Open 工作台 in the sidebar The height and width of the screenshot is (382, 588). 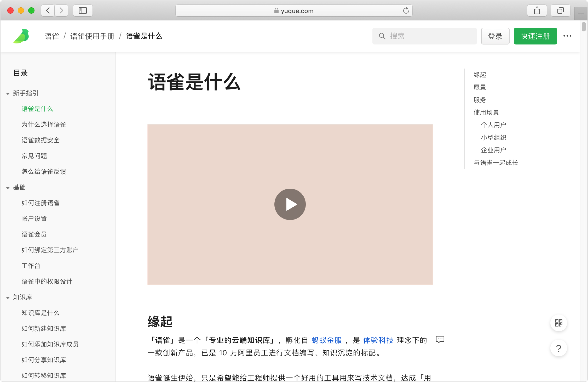[31, 266]
